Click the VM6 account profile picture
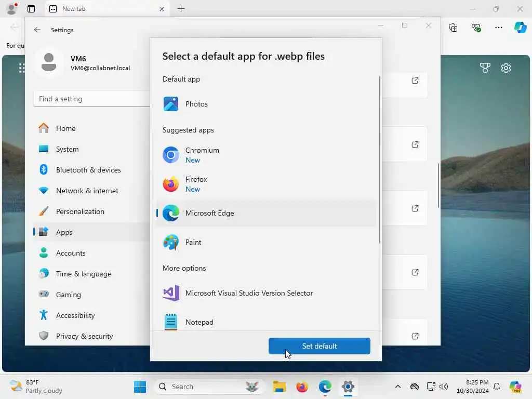Viewport: 532px width, 399px height. coord(49,62)
